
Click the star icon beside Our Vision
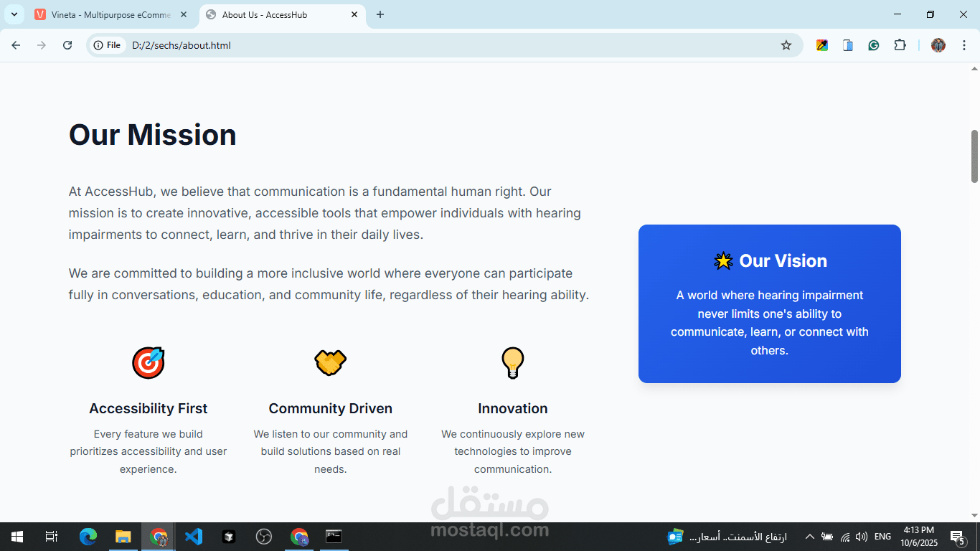tap(723, 261)
